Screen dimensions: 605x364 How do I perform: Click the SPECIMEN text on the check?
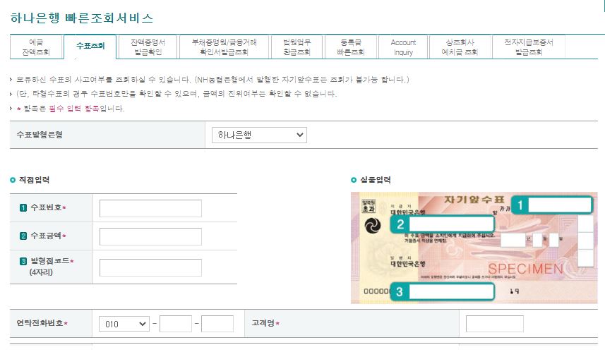526,269
